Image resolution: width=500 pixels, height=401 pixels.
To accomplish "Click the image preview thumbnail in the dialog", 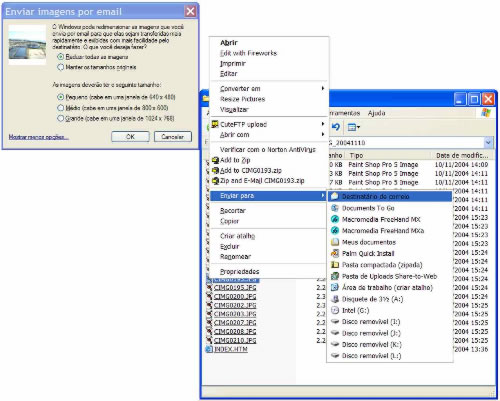I will (27, 45).
